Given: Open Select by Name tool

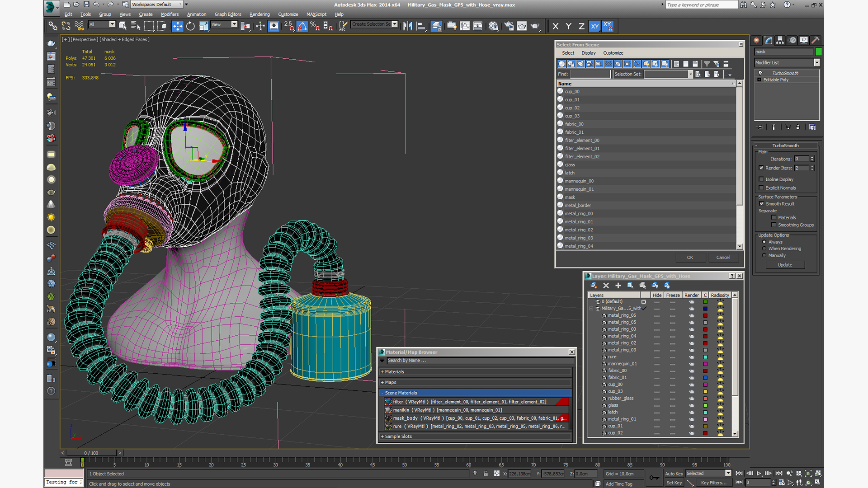Looking at the screenshot, I should click(x=136, y=26).
